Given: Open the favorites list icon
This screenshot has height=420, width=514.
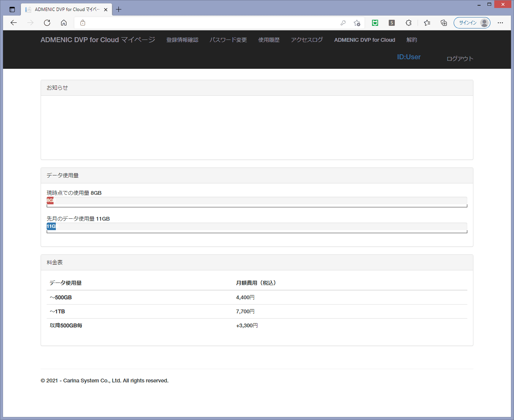Looking at the screenshot, I should (427, 23).
